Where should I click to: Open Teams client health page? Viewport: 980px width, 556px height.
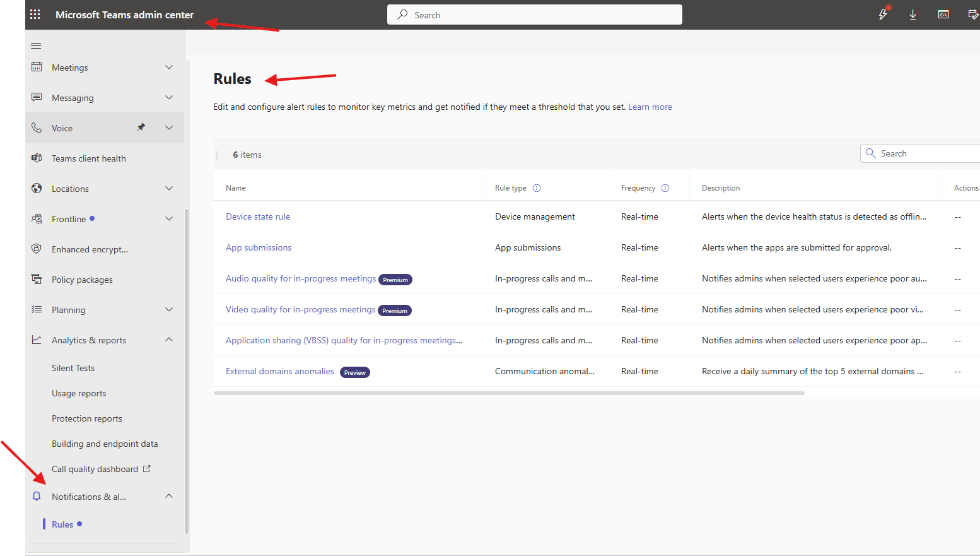pos(89,158)
